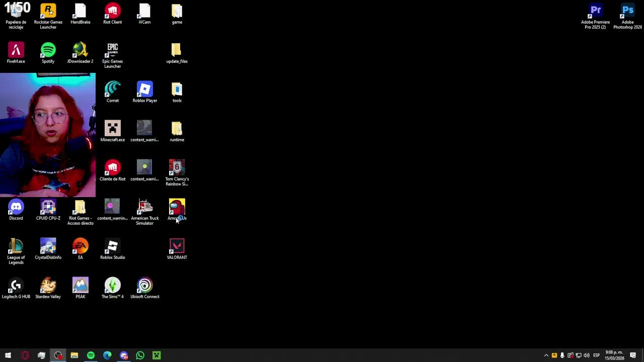Open the notification action center
Image resolution: width=644 pixels, height=362 pixels.
(x=633, y=355)
